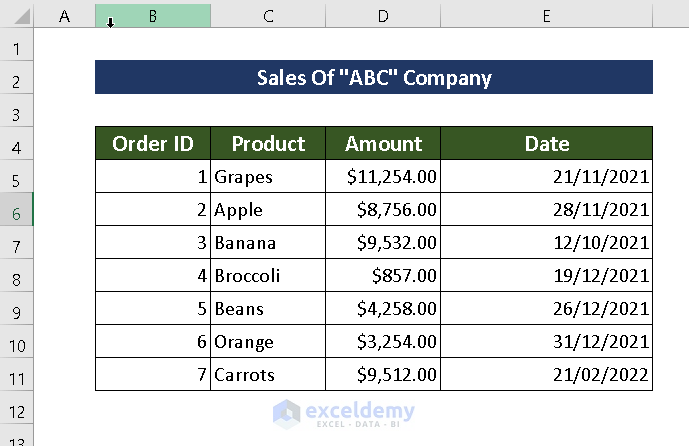689x446 pixels.
Task: Select column B header
Action: [x=153, y=16]
